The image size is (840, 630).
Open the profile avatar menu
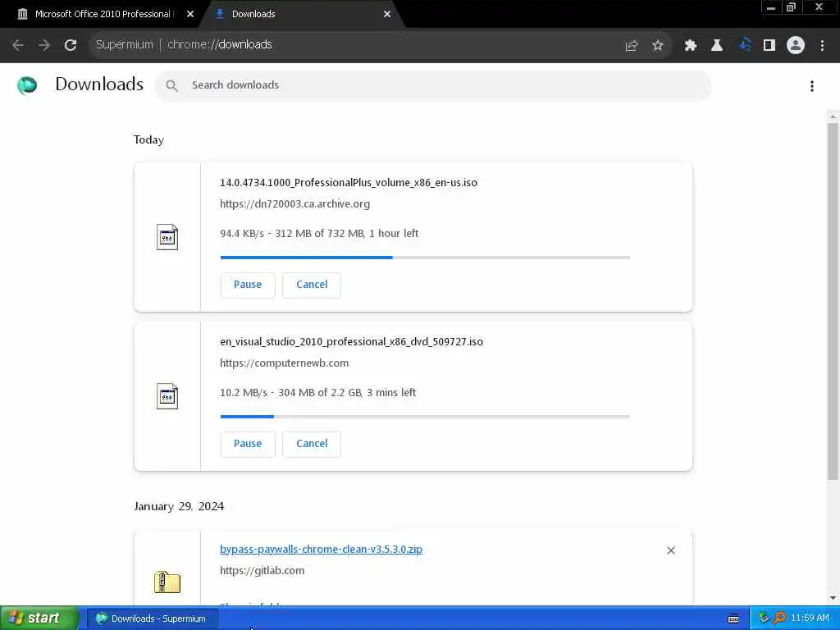[x=796, y=45]
